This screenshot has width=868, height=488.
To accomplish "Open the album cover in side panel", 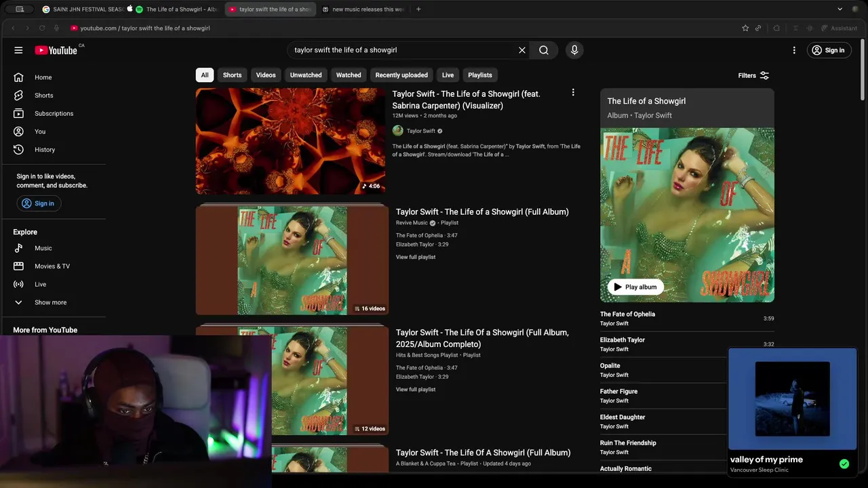I will [687, 215].
